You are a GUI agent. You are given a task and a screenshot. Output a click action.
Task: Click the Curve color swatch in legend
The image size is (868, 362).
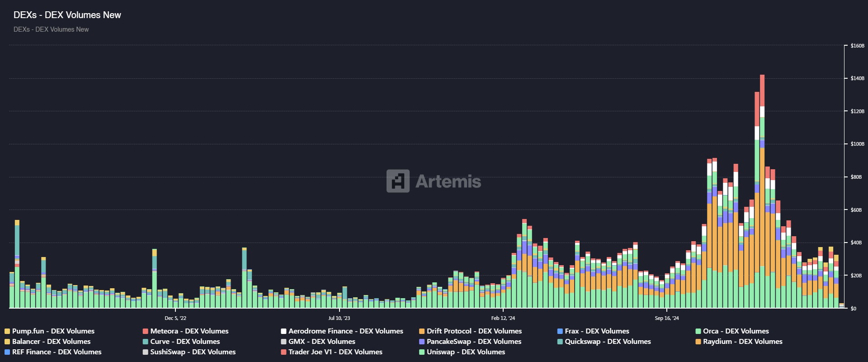tap(146, 342)
